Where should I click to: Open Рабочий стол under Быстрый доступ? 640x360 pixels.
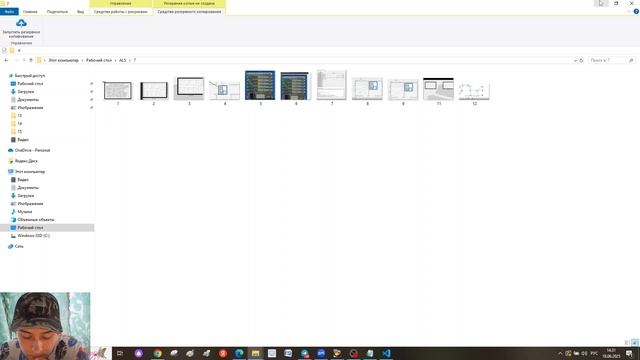30,84
